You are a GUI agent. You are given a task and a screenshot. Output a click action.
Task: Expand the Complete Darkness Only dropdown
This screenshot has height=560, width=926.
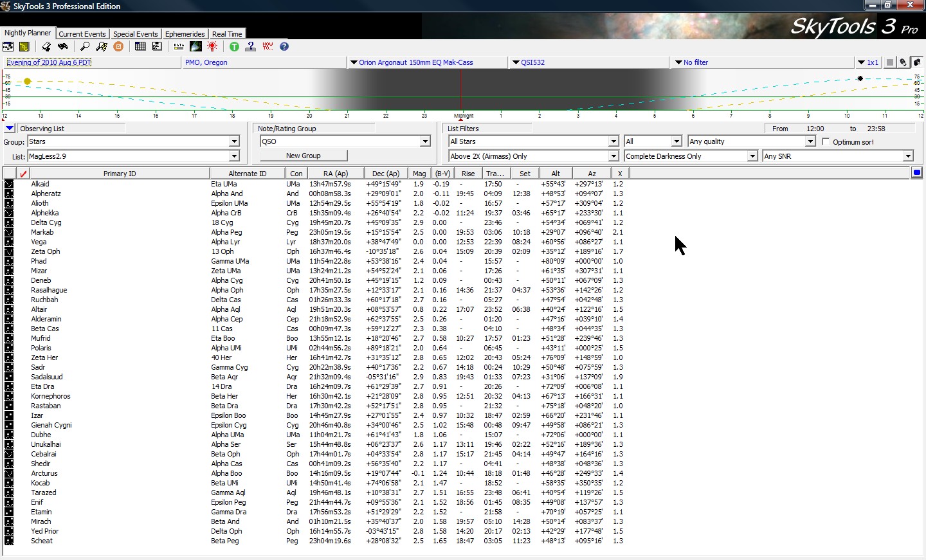point(752,156)
